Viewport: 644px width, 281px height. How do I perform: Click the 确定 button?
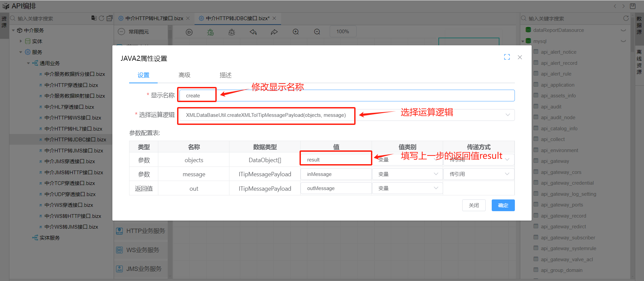point(503,205)
